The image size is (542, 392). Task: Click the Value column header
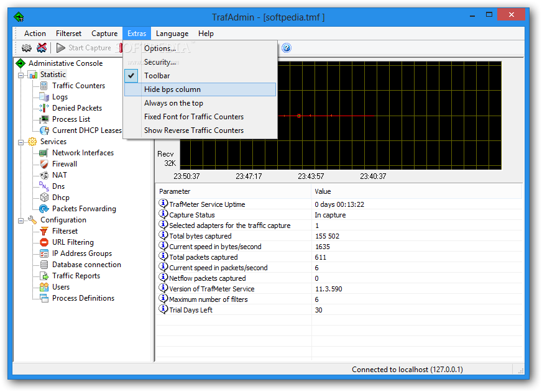click(416, 191)
